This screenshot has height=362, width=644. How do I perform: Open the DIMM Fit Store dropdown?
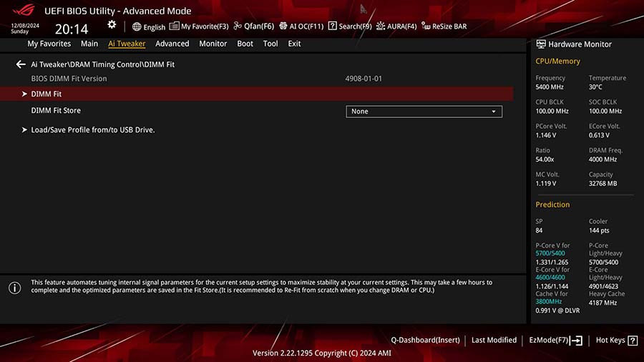coord(424,111)
